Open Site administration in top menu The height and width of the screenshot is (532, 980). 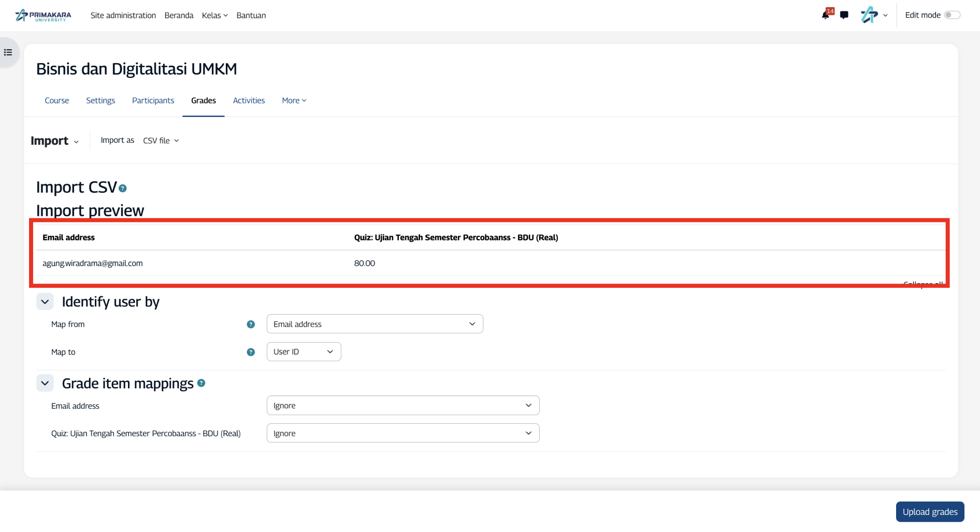click(123, 16)
